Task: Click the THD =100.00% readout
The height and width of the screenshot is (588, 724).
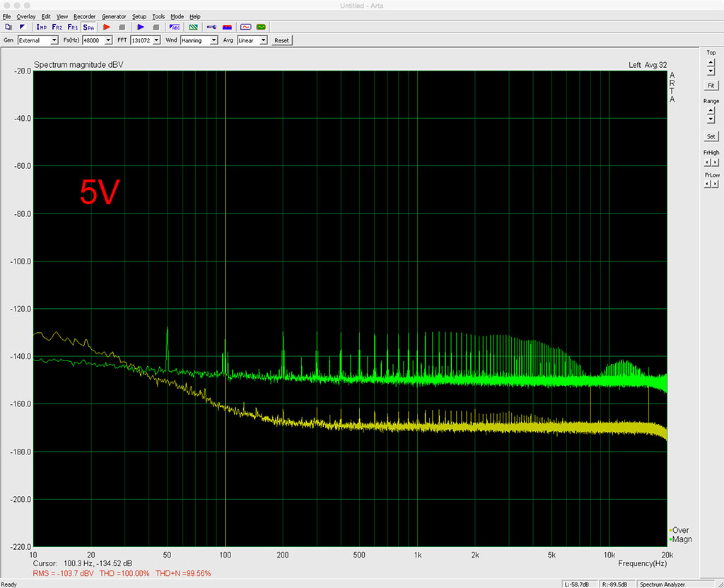Action: (124, 574)
